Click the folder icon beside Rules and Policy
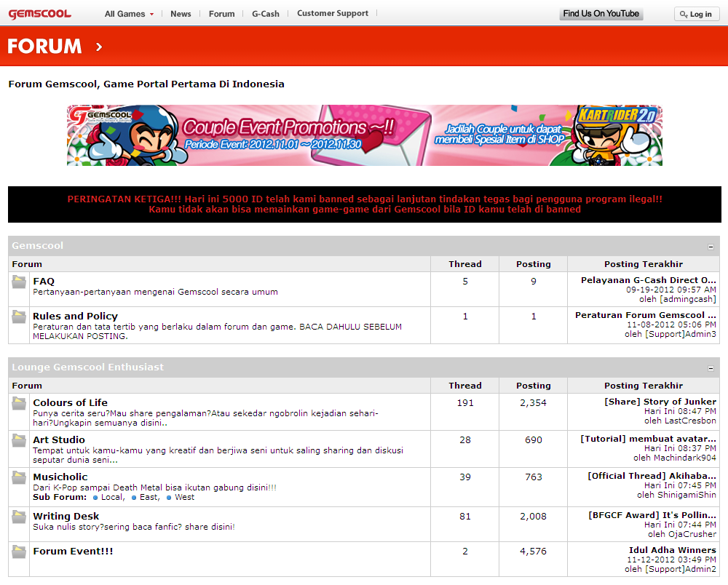This screenshot has height=585, width=728. 19,317
